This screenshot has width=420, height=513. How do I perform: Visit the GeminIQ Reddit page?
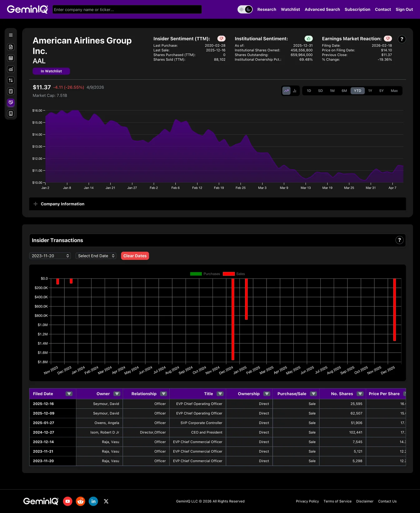pos(81,501)
